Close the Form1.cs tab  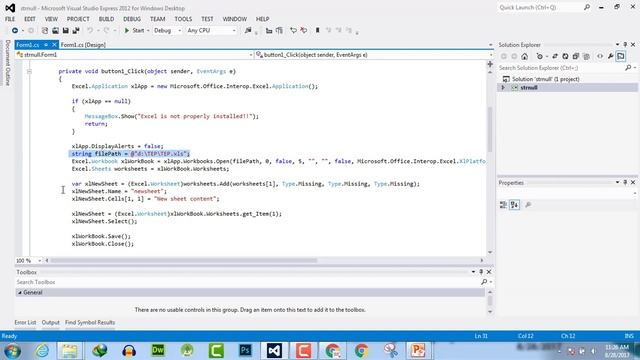(x=54, y=45)
